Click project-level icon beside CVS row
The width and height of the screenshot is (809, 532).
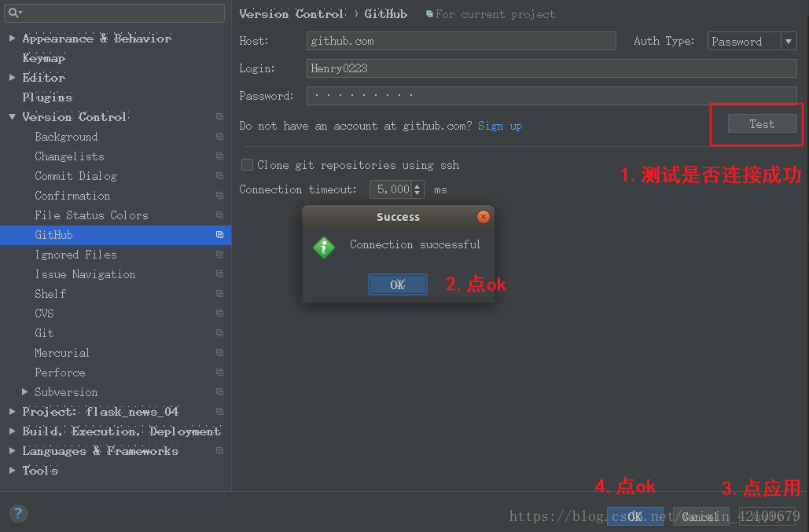[x=220, y=313]
